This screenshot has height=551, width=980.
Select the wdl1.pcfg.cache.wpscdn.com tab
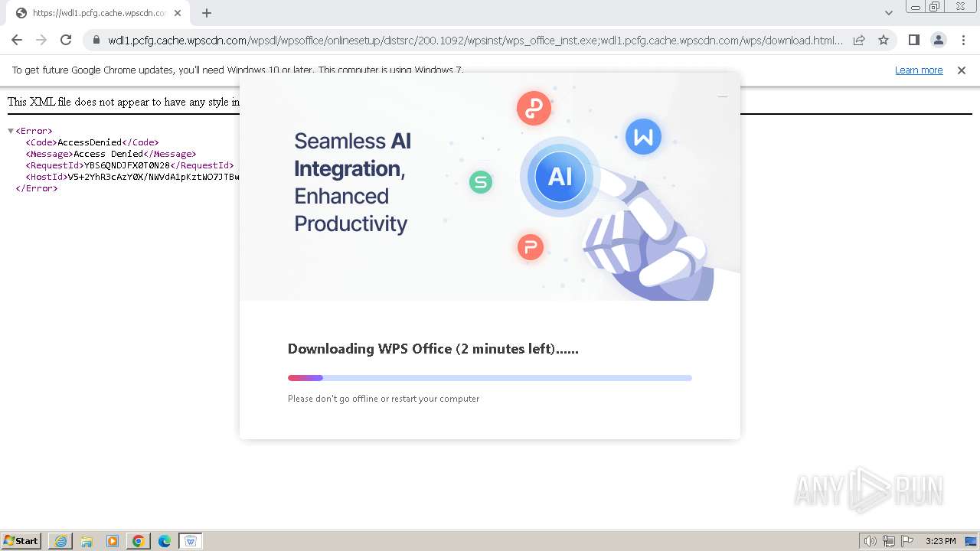(x=99, y=13)
